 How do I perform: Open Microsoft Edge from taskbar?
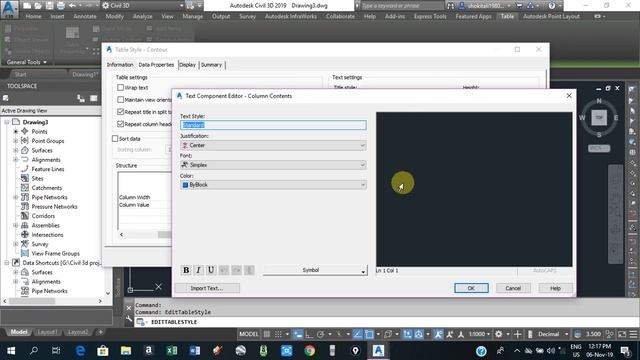80,351
